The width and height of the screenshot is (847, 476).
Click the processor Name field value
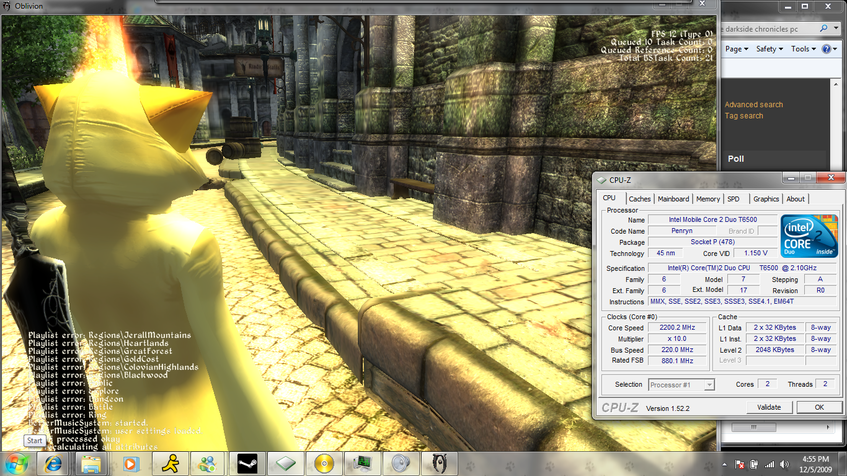(712, 219)
